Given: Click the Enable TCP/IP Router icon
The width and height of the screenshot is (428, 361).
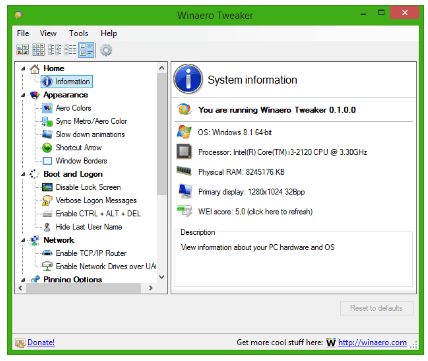Looking at the screenshot, I should [47, 253].
